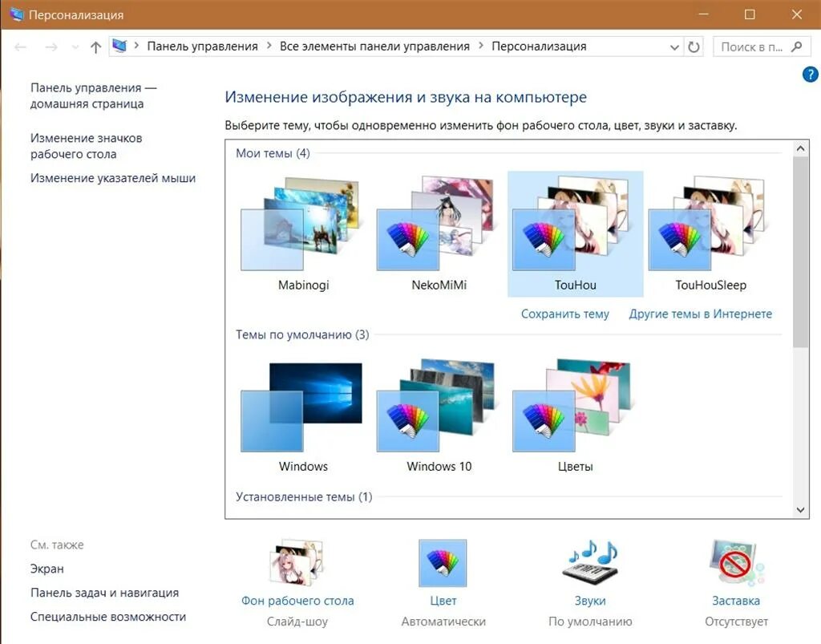The image size is (821, 644).
Task: Open Панель задач и навигация link
Action: 105,593
